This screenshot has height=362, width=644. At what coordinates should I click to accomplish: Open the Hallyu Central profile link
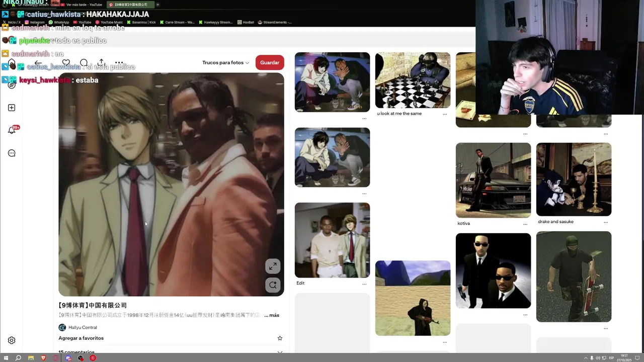[x=83, y=327]
